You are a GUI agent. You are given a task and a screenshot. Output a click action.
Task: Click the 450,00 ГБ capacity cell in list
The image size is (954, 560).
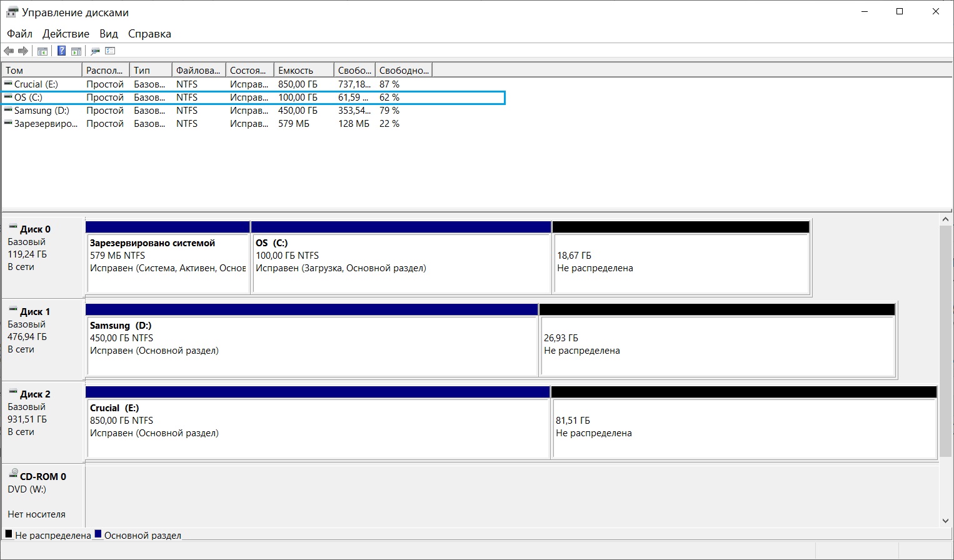pyautogui.click(x=298, y=111)
